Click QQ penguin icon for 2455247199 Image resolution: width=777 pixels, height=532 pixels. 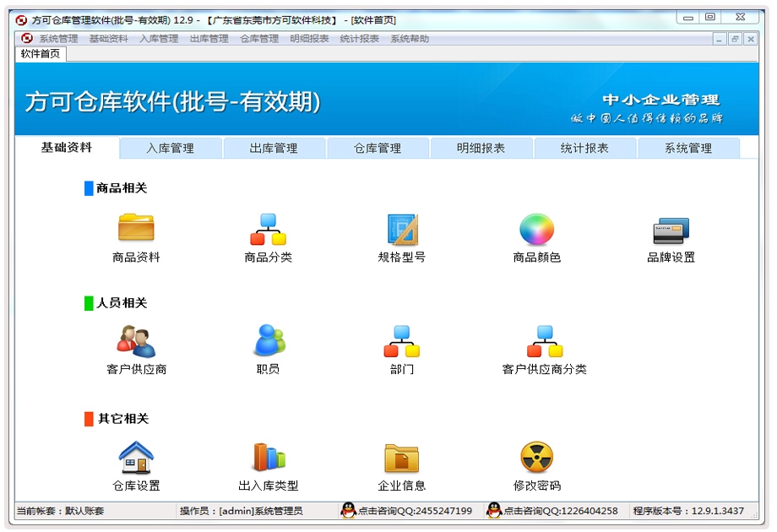348,510
